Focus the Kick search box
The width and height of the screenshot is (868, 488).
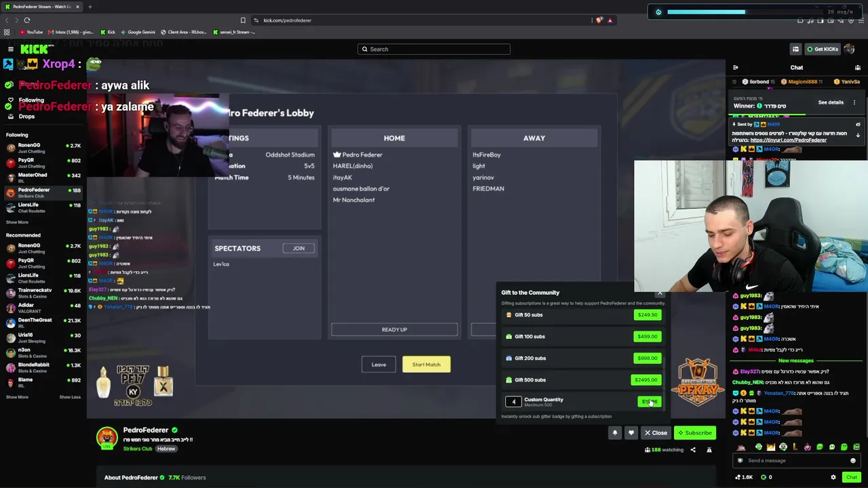pos(434,49)
